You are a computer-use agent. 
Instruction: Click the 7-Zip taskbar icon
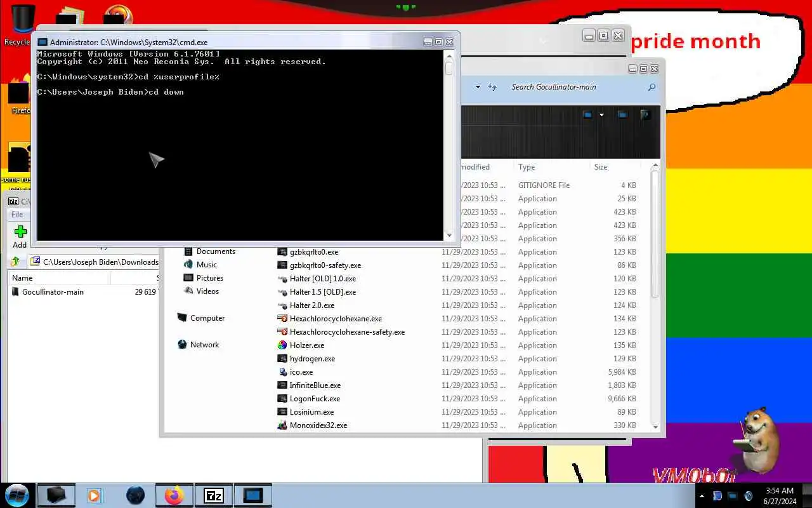pos(213,495)
